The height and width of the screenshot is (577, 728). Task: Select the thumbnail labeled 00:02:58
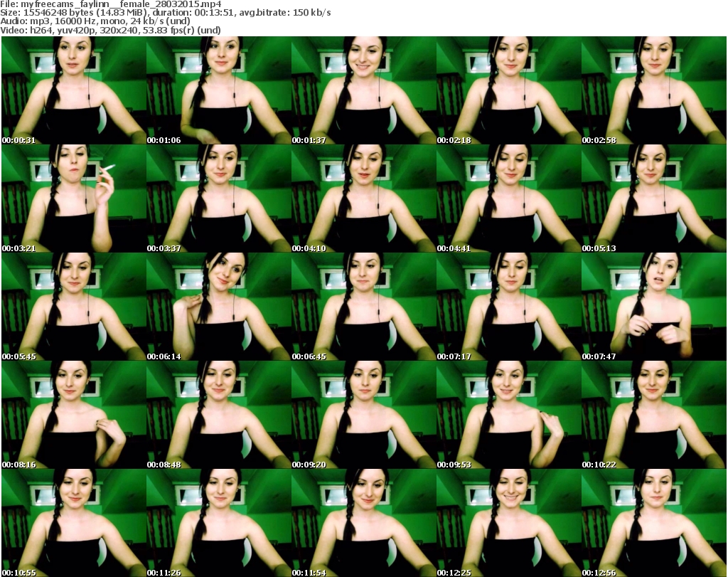coord(654,90)
